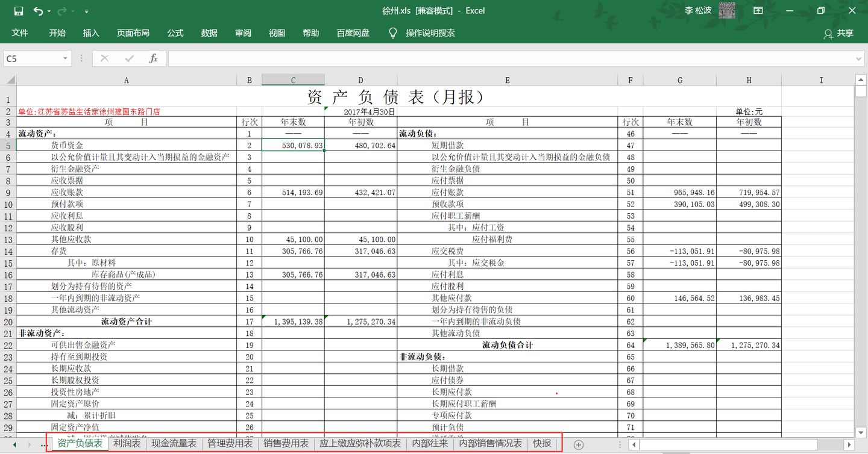Click the title 资产负债表（月报）
This screenshot has width=868, height=454.
[397, 96]
